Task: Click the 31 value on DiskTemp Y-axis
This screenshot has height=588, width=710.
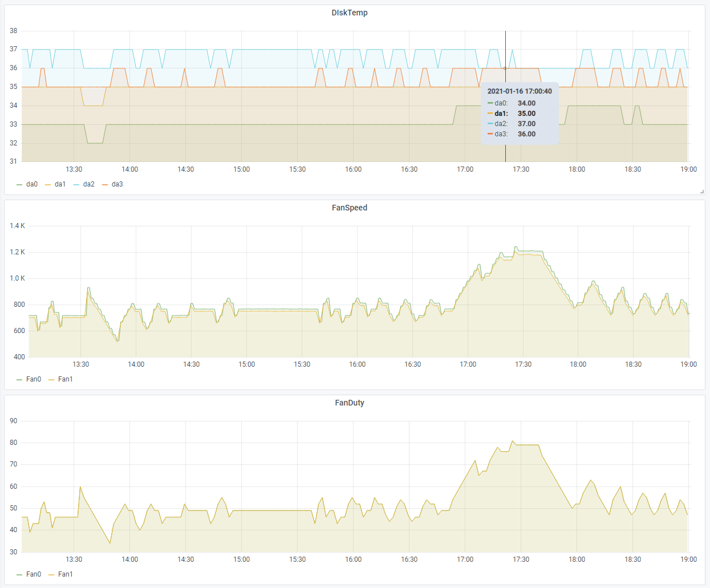Action: 14,161
